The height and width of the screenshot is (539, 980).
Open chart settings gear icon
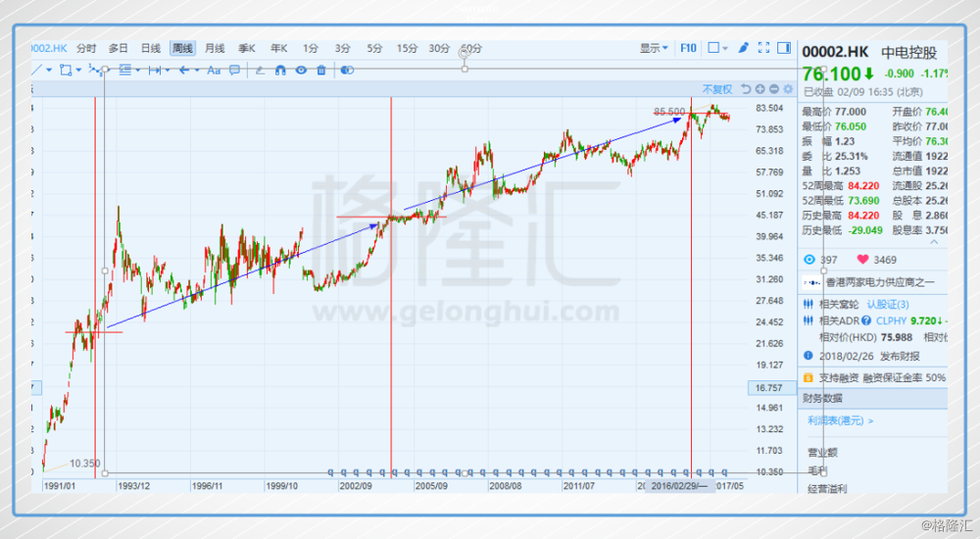point(788,89)
